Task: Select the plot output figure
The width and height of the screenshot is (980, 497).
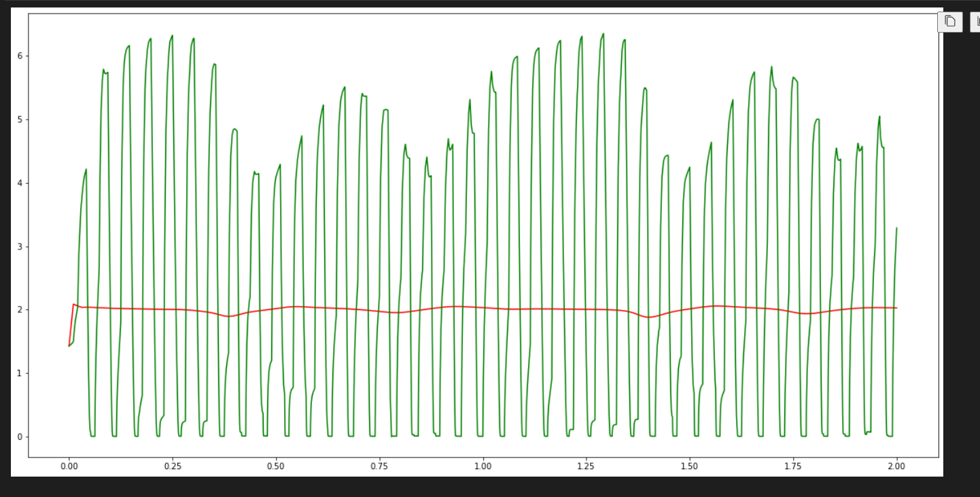Action: [476, 242]
